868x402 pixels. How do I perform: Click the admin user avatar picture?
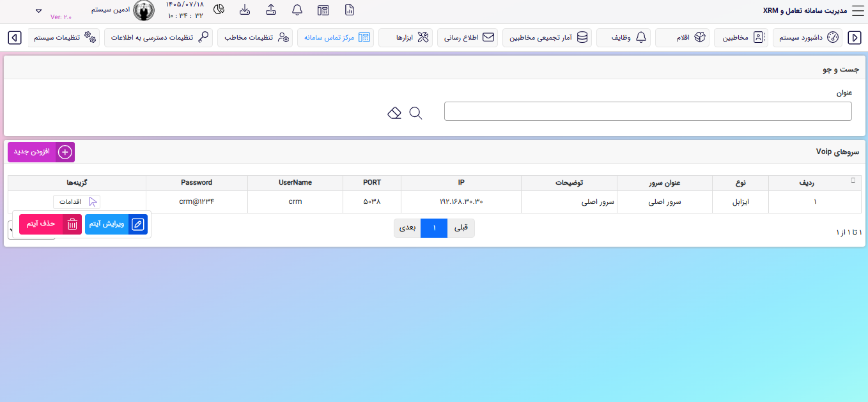point(144,10)
